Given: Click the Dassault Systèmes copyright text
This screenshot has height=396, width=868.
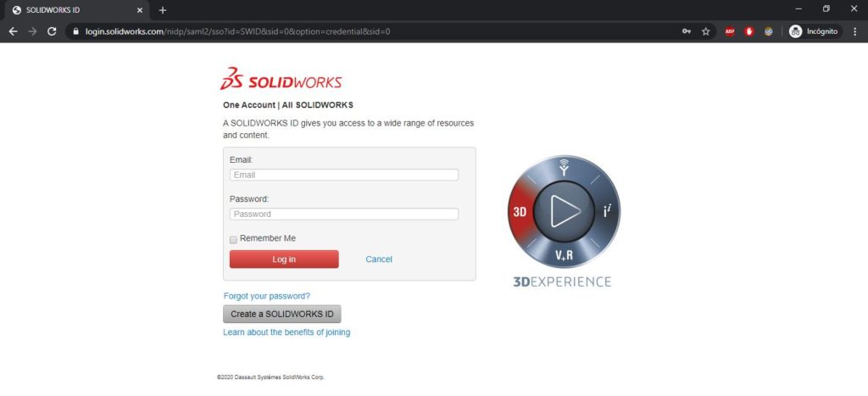Looking at the screenshot, I should 270,377.
